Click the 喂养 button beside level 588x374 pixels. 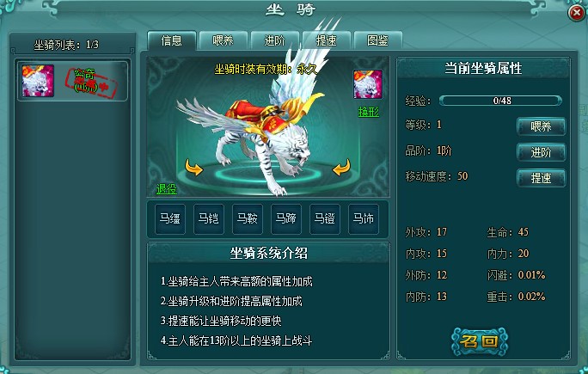click(x=541, y=126)
